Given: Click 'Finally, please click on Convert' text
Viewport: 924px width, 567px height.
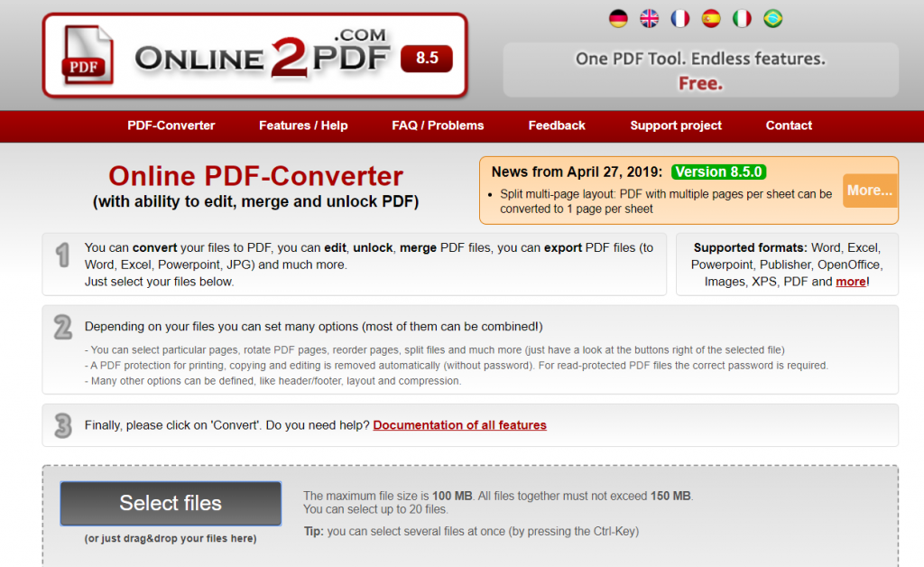Looking at the screenshot, I should pos(226,425).
